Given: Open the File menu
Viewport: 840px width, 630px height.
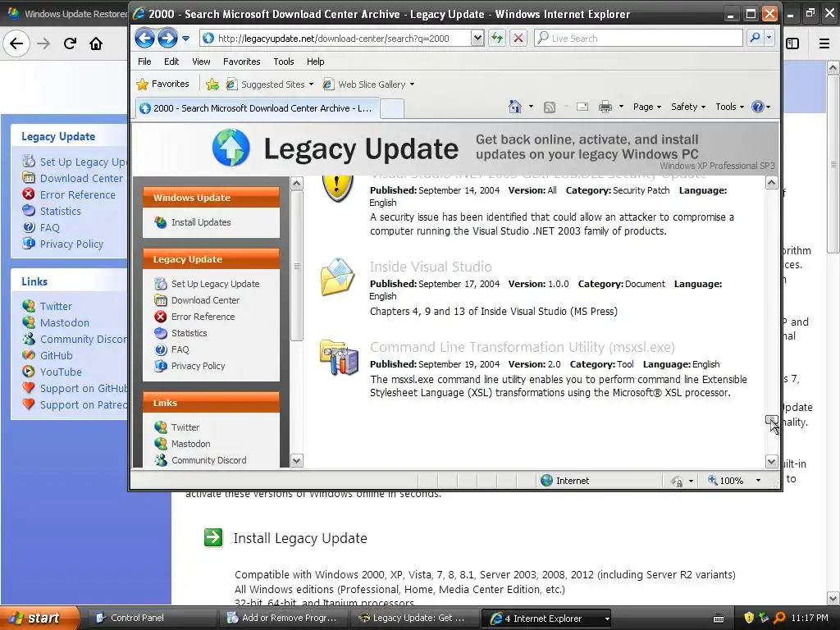Looking at the screenshot, I should click(144, 62).
